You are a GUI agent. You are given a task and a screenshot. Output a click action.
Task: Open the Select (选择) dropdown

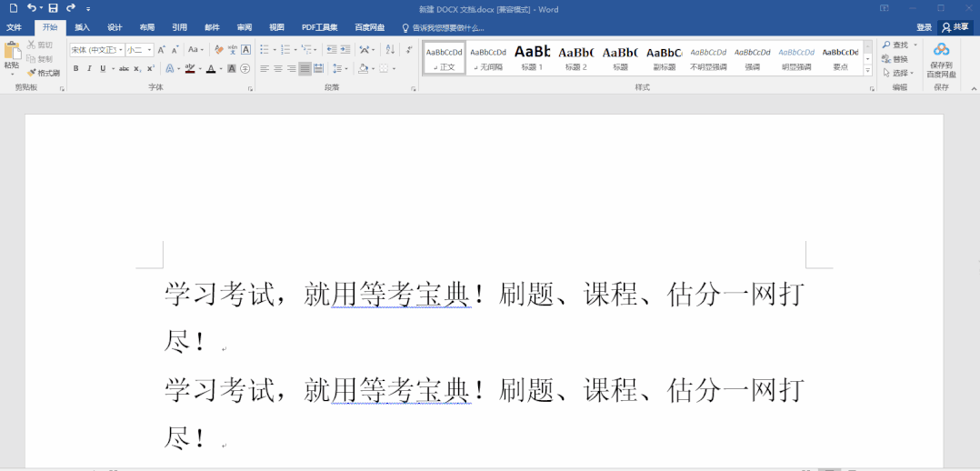(899, 73)
